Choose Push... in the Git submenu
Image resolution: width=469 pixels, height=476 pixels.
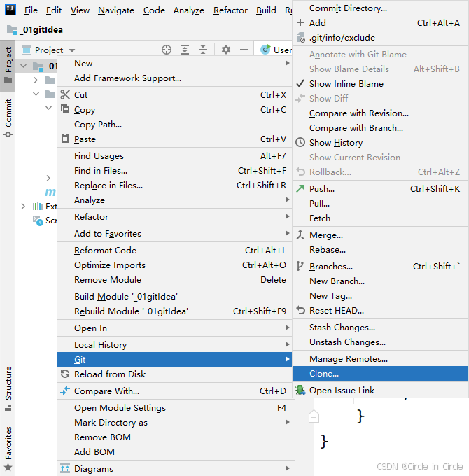[x=322, y=188]
